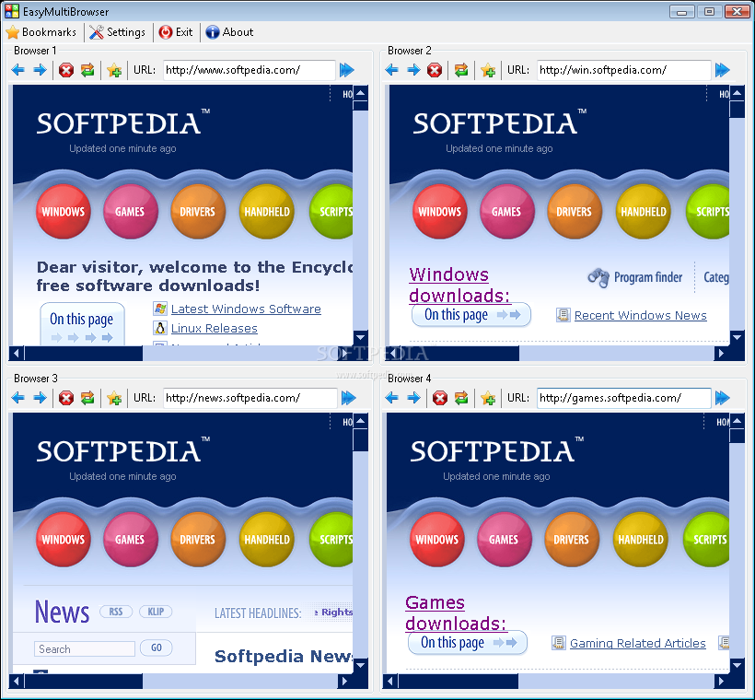Click vertical scrollbar down arrow in Browser 4
Screen dimensions: 755x700
click(x=737, y=665)
